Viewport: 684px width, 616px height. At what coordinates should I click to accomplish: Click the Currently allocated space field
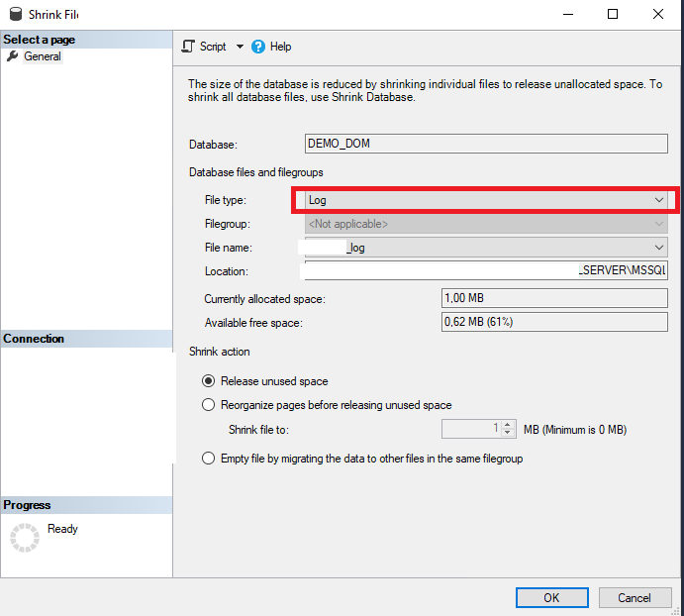coord(553,298)
